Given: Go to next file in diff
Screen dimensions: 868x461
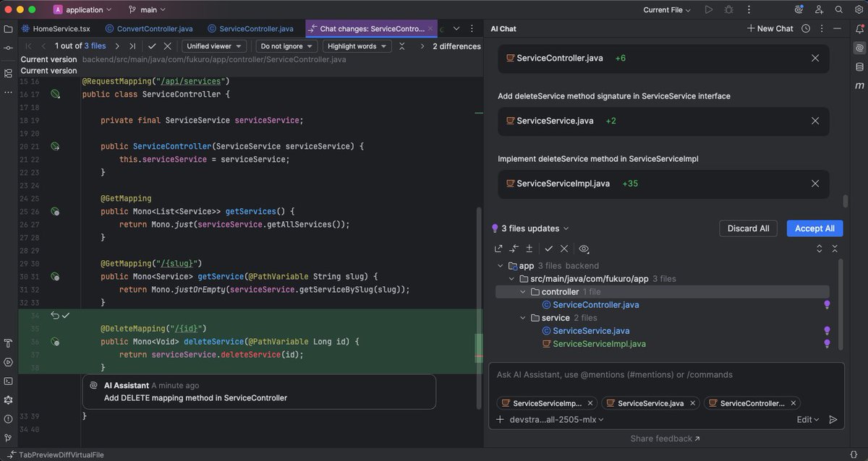Looking at the screenshot, I should point(116,46).
